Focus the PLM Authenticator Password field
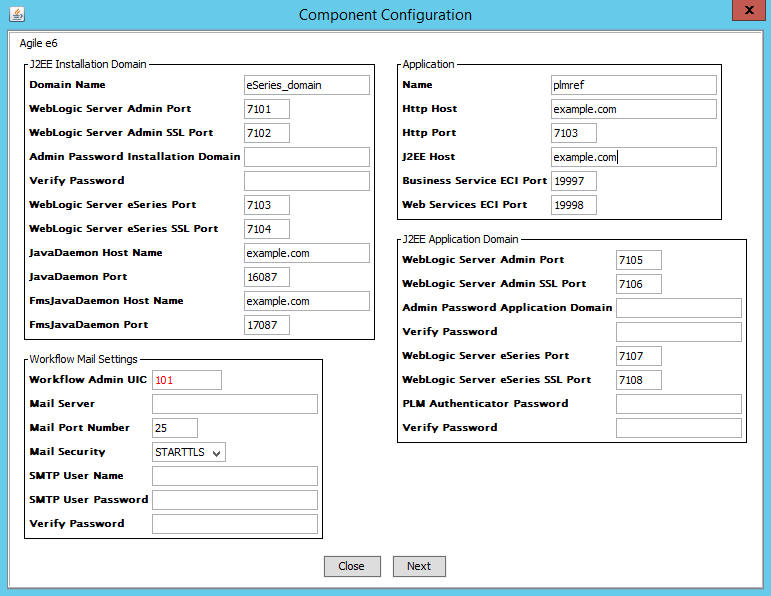Image resolution: width=771 pixels, height=596 pixels. click(x=679, y=404)
